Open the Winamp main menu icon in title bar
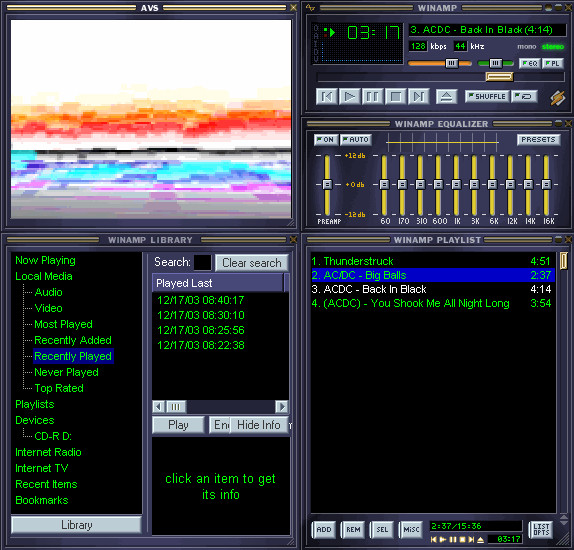Screen dimensions: 574x550 pyautogui.click(x=310, y=7)
